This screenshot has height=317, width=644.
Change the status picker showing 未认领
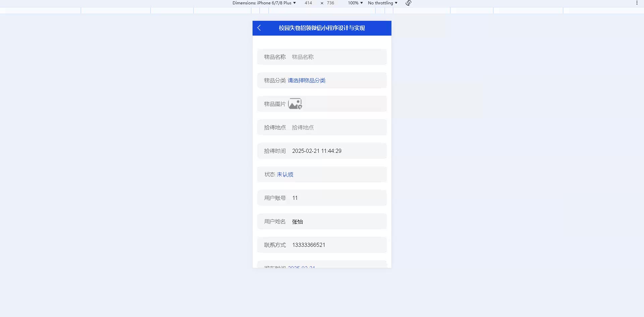click(285, 174)
